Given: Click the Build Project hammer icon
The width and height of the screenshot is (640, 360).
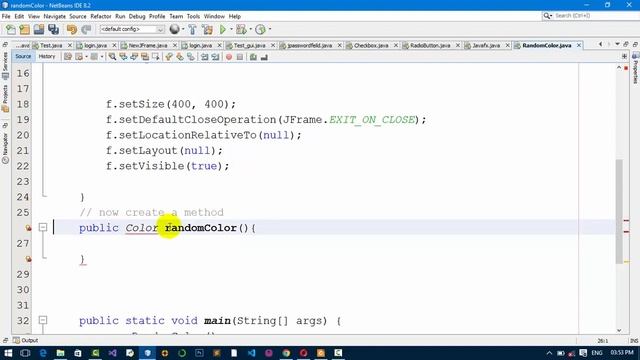Looking at the screenshot, I should 192,29.
